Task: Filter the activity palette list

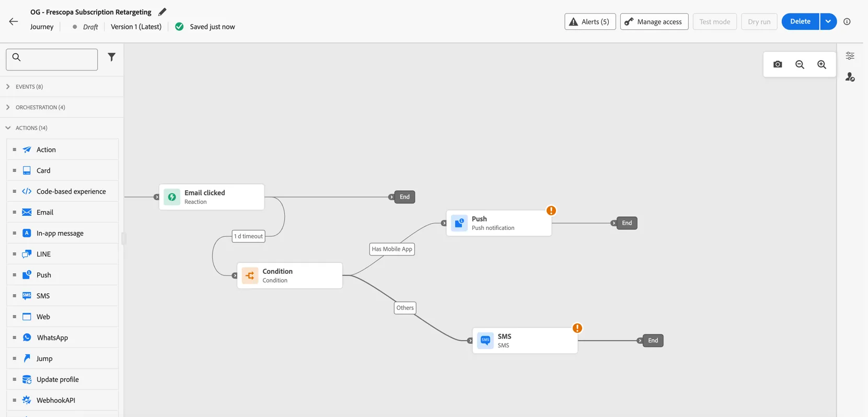Action: pos(111,57)
